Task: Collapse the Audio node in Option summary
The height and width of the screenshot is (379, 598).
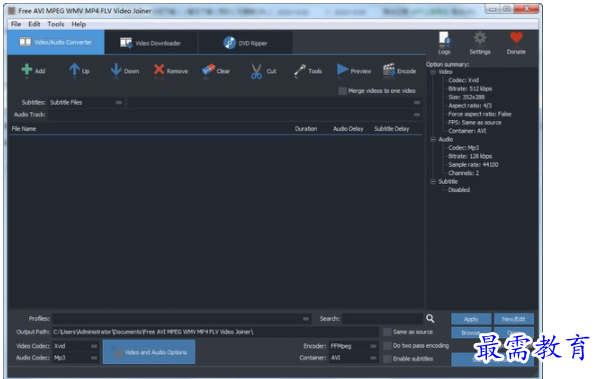Action: tap(433, 140)
